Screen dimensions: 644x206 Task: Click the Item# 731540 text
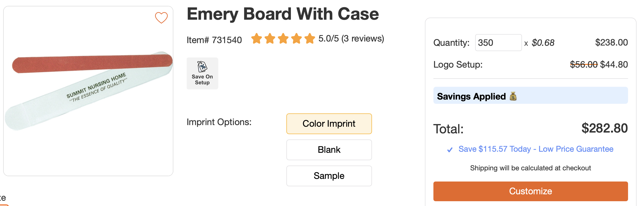214,40
